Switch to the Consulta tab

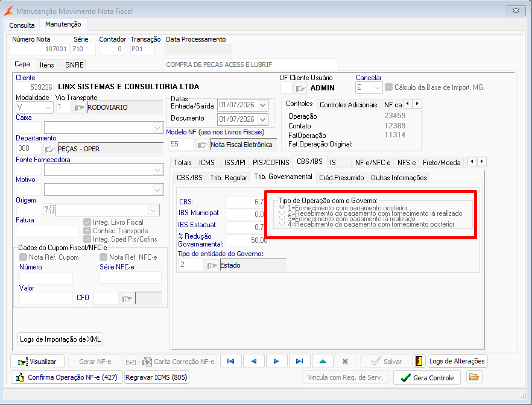22,25
